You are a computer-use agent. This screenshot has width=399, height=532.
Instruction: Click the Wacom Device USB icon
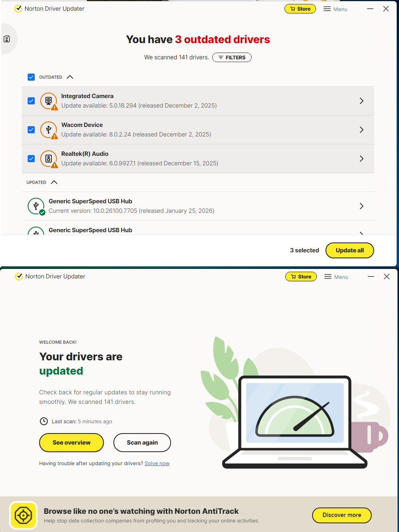coord(49,130)
